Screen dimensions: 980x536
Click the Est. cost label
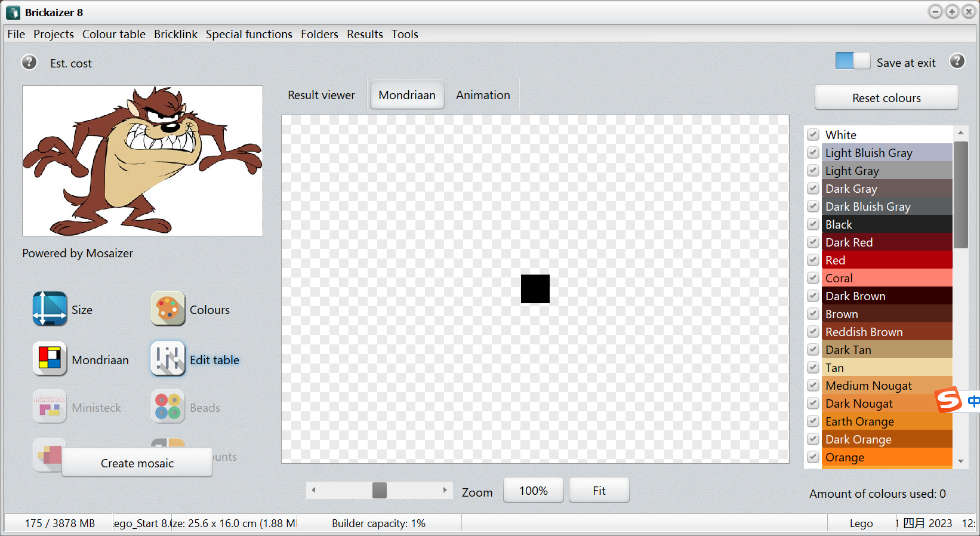[71, 63]
